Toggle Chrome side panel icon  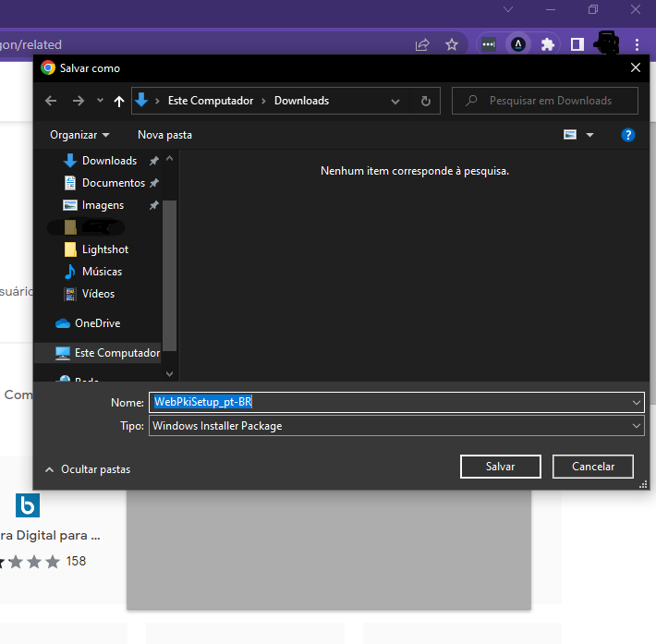click(577, 44)
